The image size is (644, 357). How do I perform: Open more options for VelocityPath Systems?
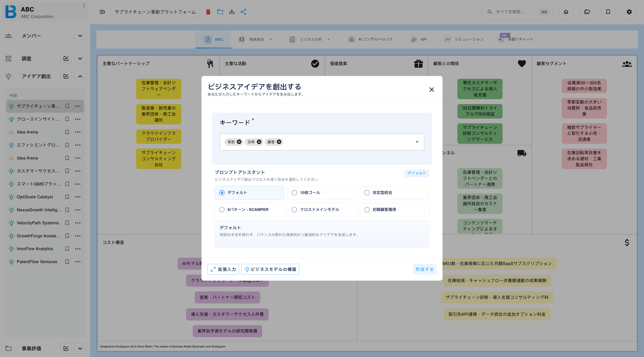(x=78, y=223)
